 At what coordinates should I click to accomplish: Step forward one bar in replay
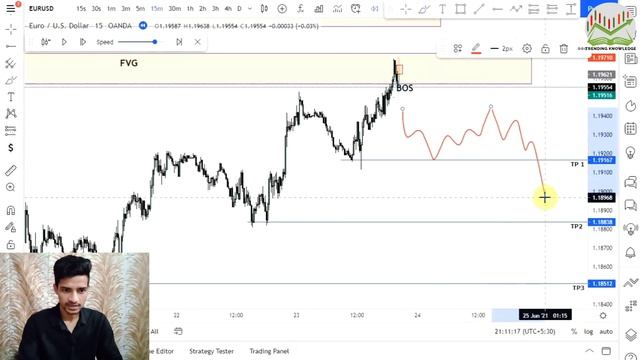point(82,42)
